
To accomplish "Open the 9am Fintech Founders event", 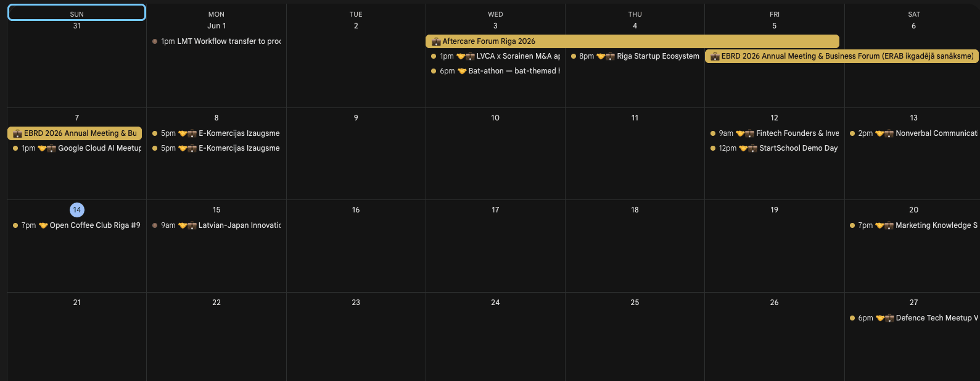I will coord(774,133).
